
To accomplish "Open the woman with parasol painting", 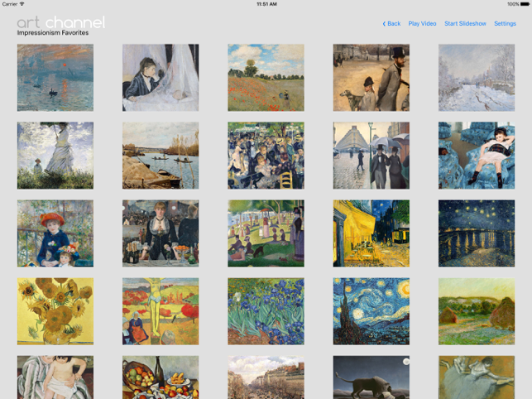I will coord(55,156).
